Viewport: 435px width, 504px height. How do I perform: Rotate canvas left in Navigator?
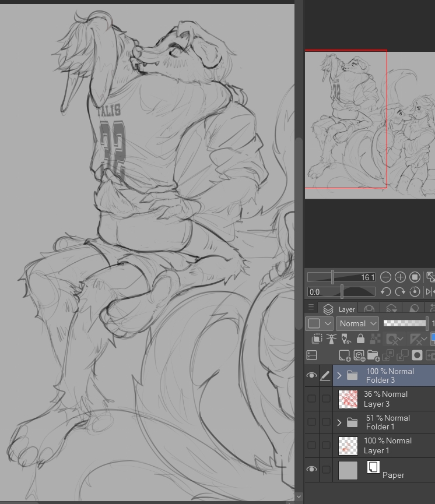coord(386,292)
